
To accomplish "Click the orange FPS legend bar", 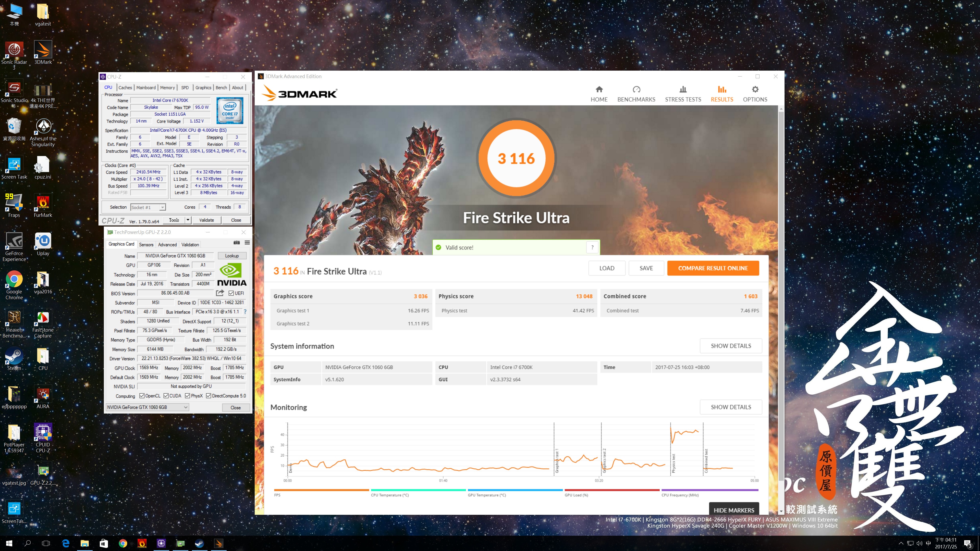I will tap(321, 490).
